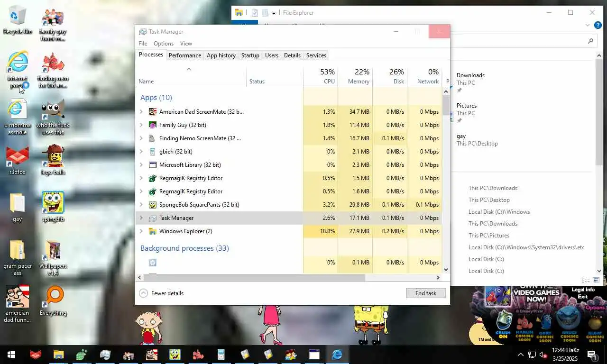Click pink Options in Nemo ScreenMate
The image size is (607, 364).
coord(595,308)
